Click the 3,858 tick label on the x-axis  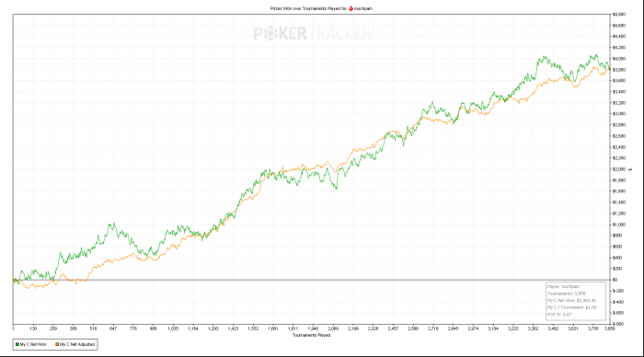coord(609,328)
